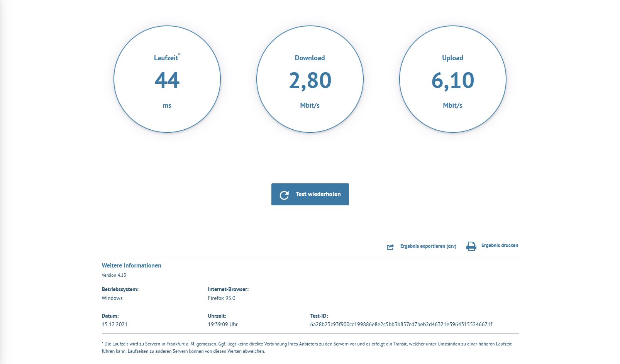Click the Frankfurt footnote about Laufzeit
Screen dimensions: 620x364
(307, 347)
